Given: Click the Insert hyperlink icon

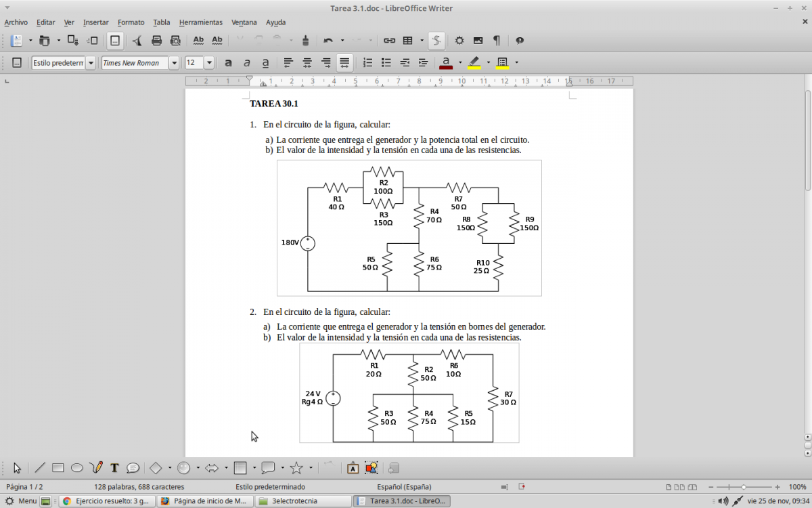Looking at the screenshot, I should point(389,41).
